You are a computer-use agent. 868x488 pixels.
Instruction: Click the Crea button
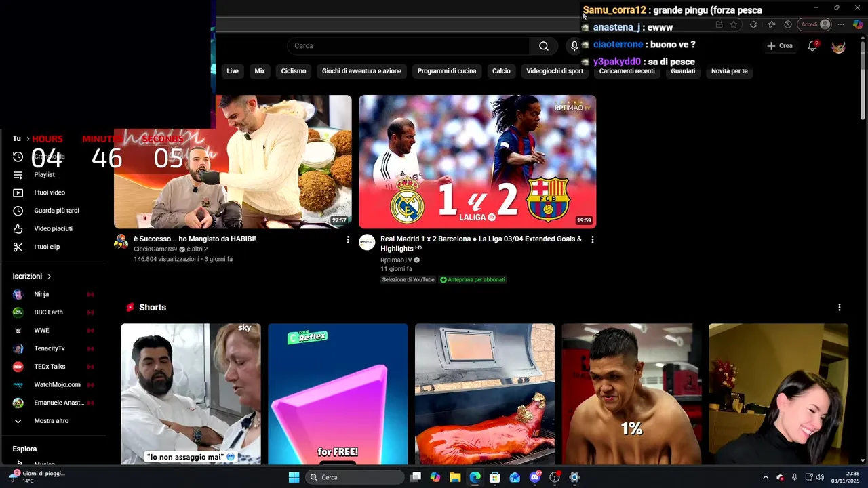click(x=780, y=46)
